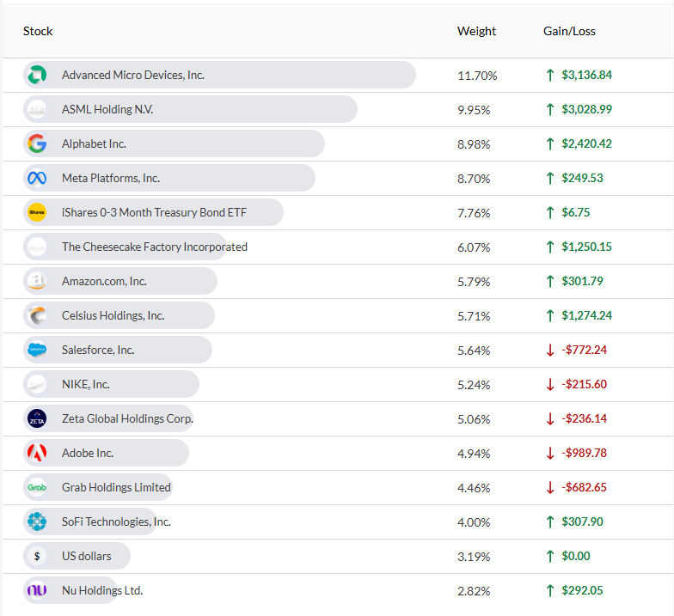Screen dimensions: 674x616
Task: Open Amazon.com, Inc. stock
Action: tap(104, 282)
